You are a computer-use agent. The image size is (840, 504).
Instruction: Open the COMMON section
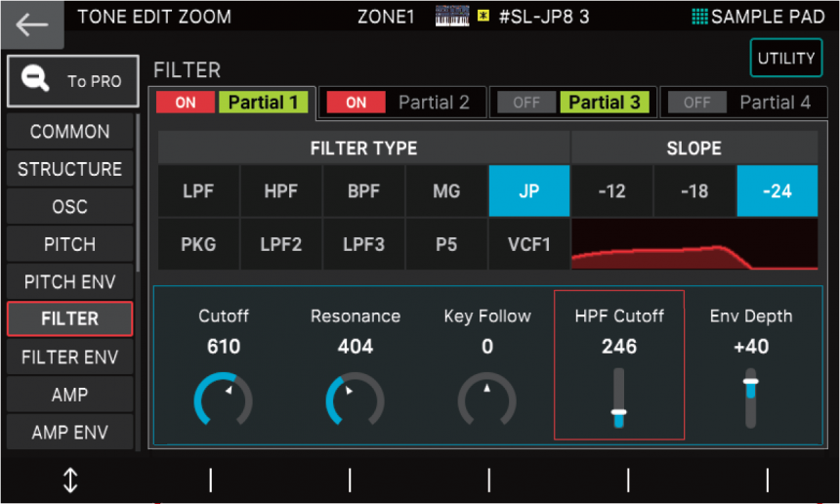click(x=70, y=131)
